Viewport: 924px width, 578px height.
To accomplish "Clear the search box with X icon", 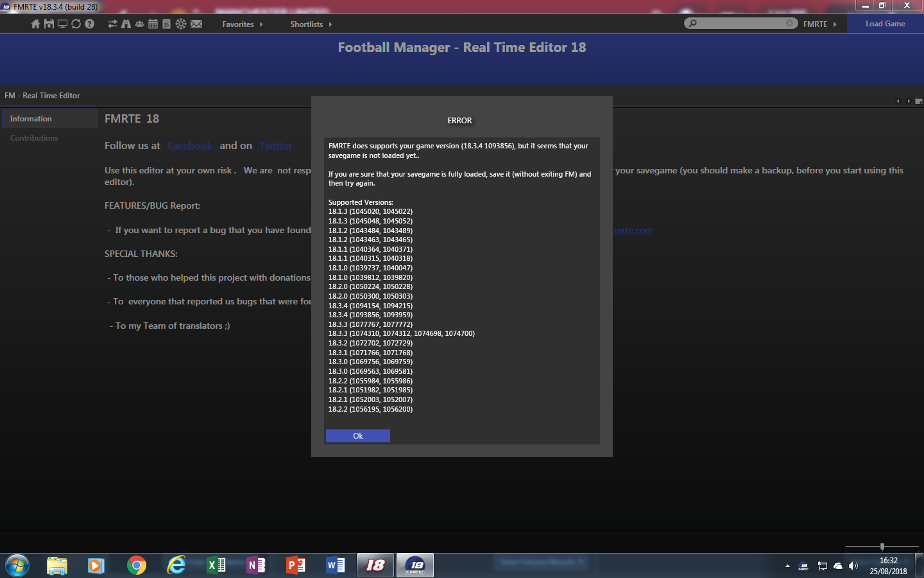I will click(x=790, y=23).
